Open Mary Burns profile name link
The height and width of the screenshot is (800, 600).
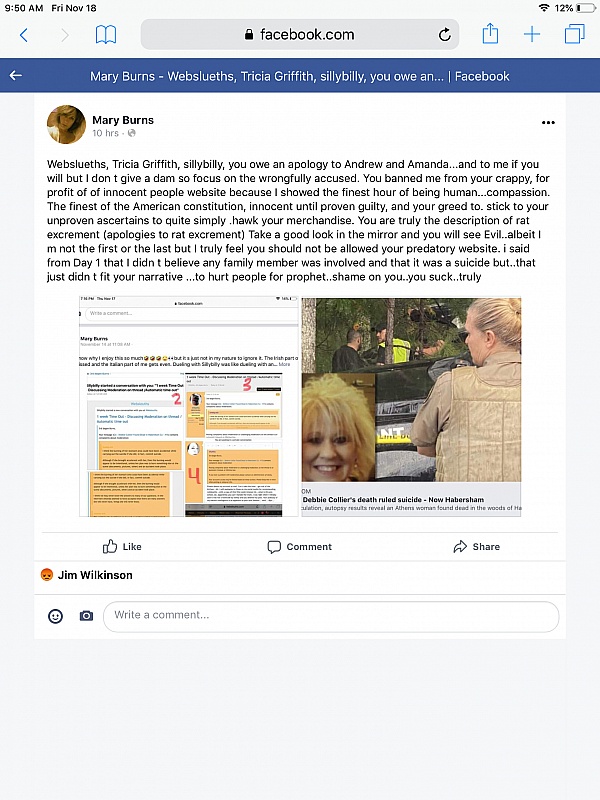123,120
